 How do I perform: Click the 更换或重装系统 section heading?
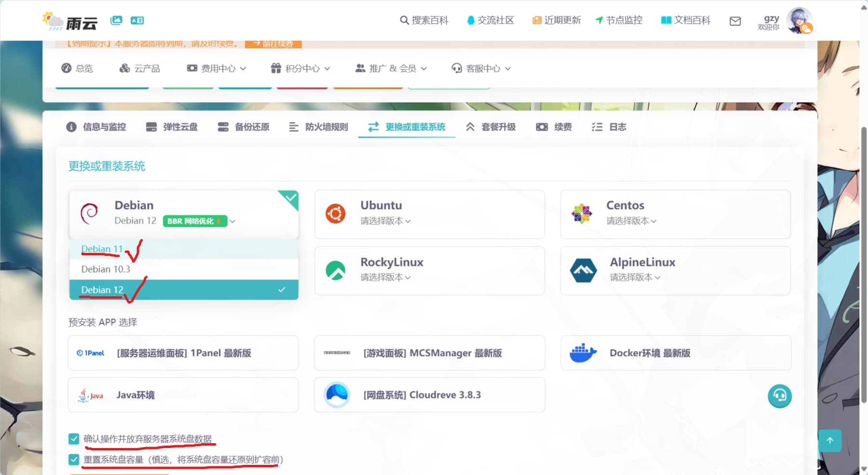pyautogui.click(x=107, y=166)
